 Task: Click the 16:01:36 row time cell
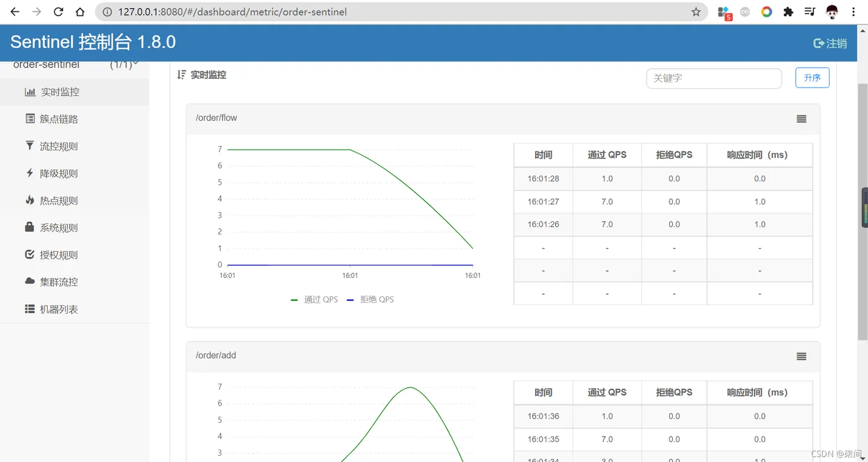(x=543, y=416)
